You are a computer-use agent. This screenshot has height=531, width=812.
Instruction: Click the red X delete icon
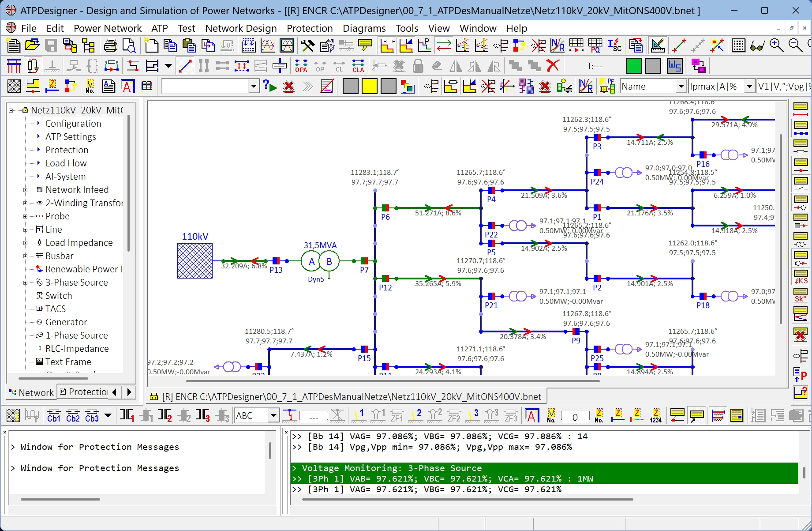pos(553,66)
